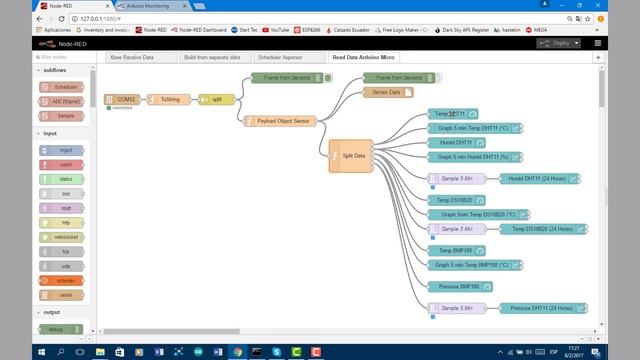Select the Read Data Arduino Micro tab

[363, 58]
